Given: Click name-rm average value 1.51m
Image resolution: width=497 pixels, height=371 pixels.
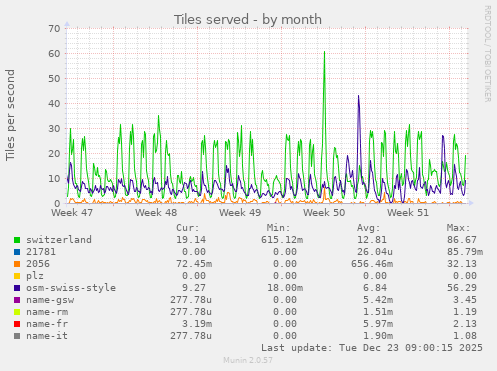Looking at the screenshot, I should (x=378, y=312).
